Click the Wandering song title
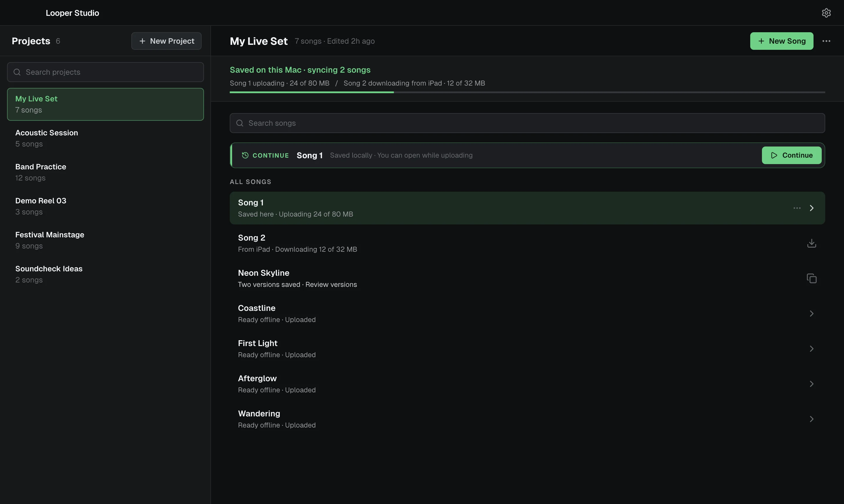Screen dimensions: 844x504 pyautogui.click(x=259, y=414)
